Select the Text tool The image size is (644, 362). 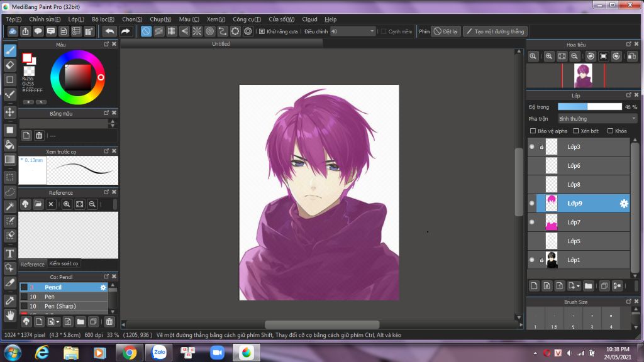pyautogui.click(x=10, y=254)
